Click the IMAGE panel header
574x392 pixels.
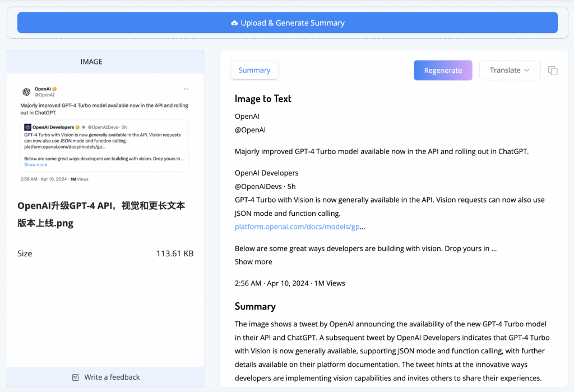[105, 62]
